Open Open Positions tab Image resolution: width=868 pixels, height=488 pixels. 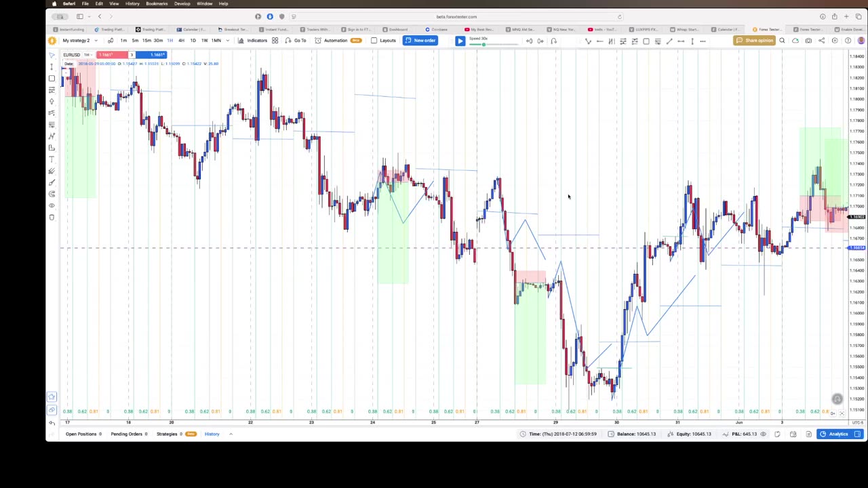point(83,434)
